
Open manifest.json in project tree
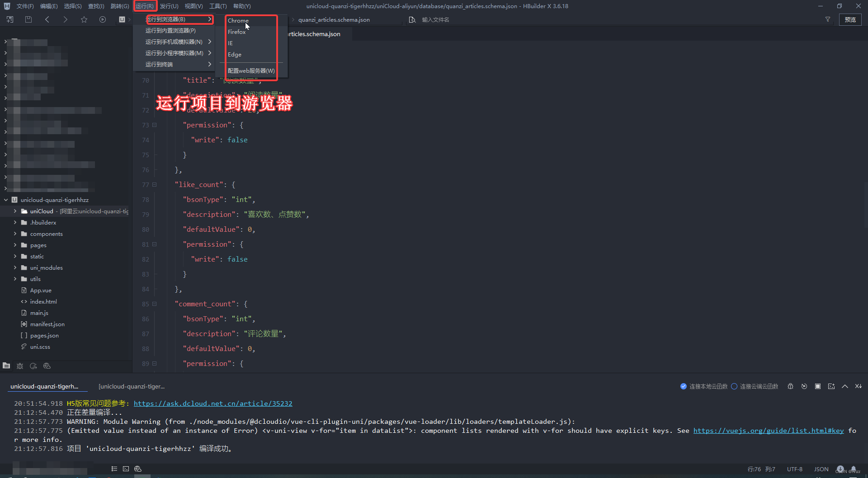pos(47,324)
